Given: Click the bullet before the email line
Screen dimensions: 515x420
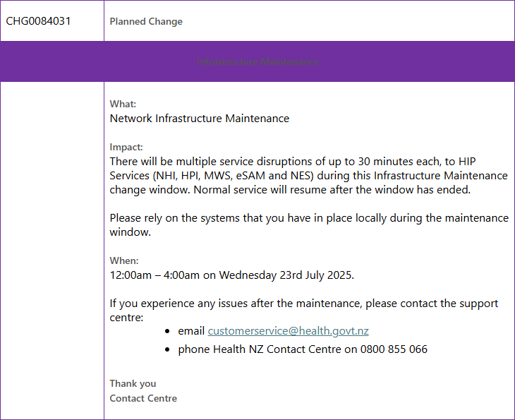Looking at the screenshot, I should 167,331.
